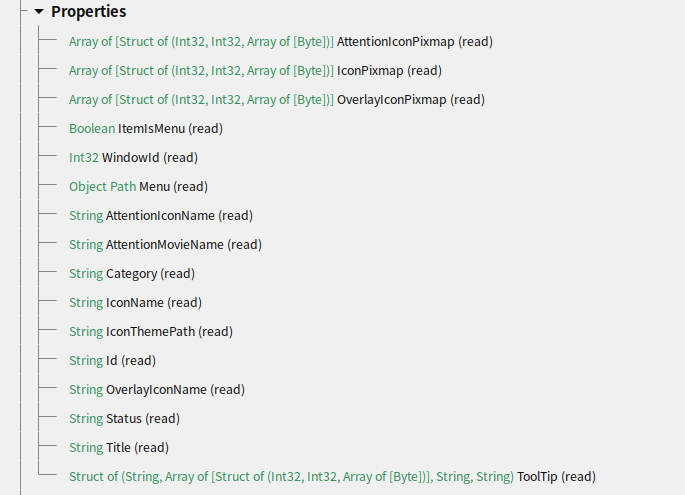The image size is (685, 495).
Task: Click the Boolean type label of ItemIsMenu
Action: 92,129
